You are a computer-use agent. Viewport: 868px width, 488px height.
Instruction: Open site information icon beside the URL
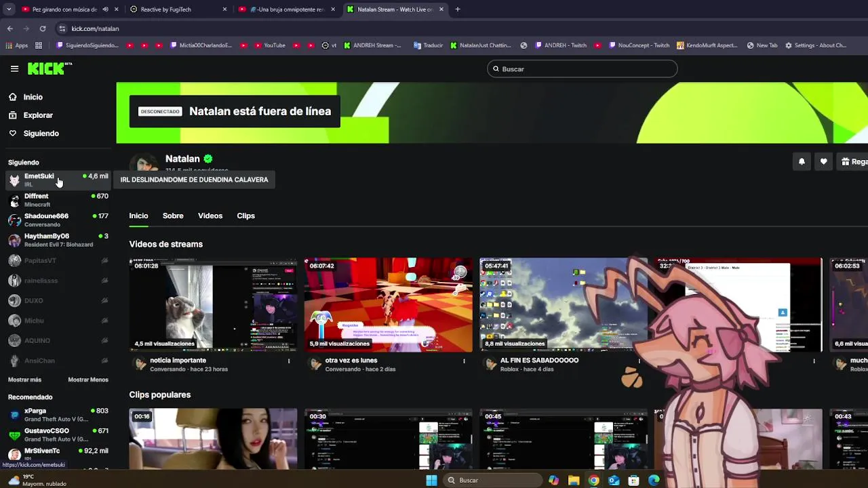coord(62,28)
